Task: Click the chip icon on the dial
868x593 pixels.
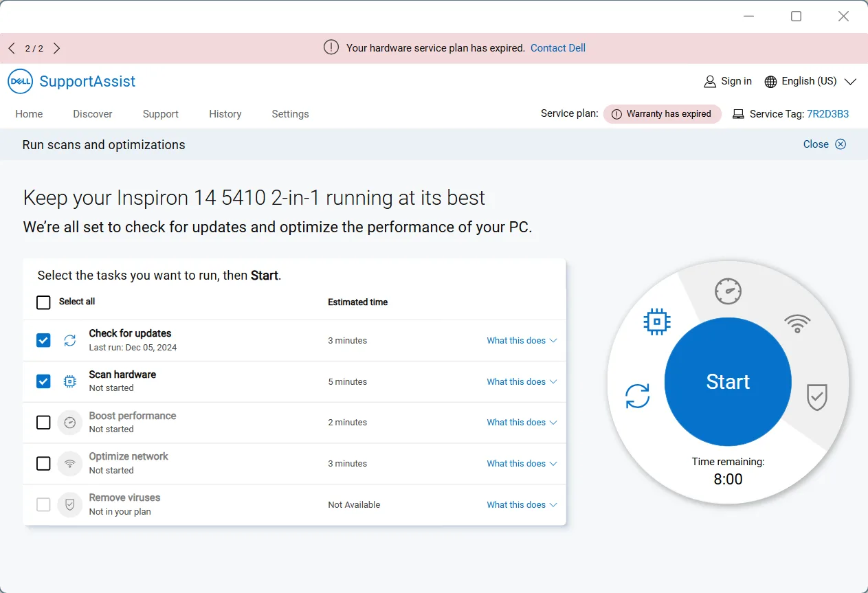Action: pyautogui.click(x=657, y=321)
